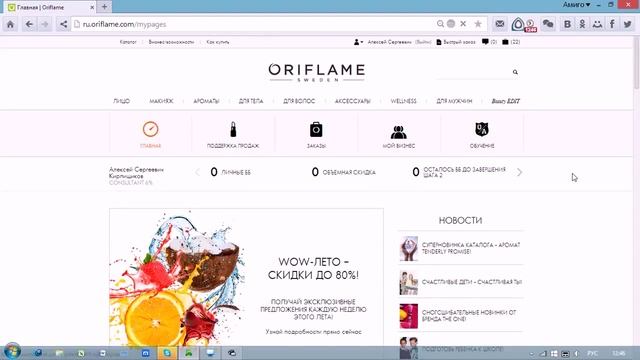The height and width of the screenshot is (360, 640).
Task: Click the browser home button
Action: pos(10,24)
